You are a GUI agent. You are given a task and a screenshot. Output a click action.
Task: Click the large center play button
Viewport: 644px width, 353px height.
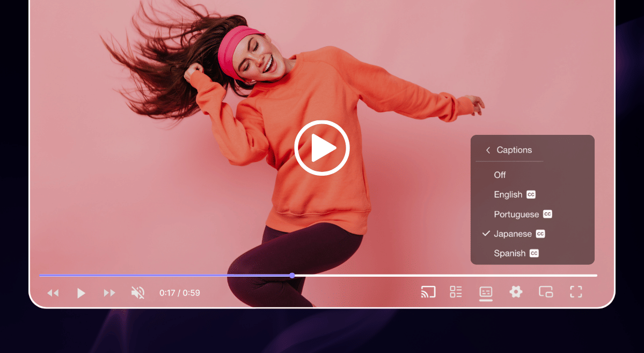pos(322,148)
